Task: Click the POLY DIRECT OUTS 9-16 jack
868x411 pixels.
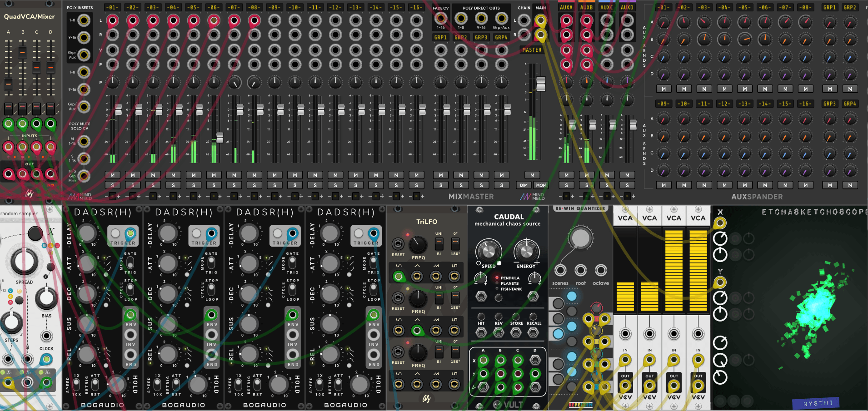Action: click(x=481, y=18)
